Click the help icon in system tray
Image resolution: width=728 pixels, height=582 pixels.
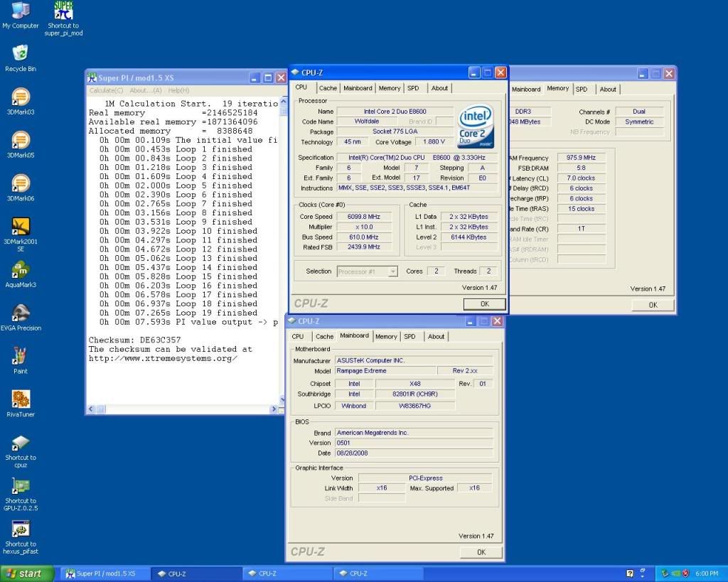coord(630,573)
